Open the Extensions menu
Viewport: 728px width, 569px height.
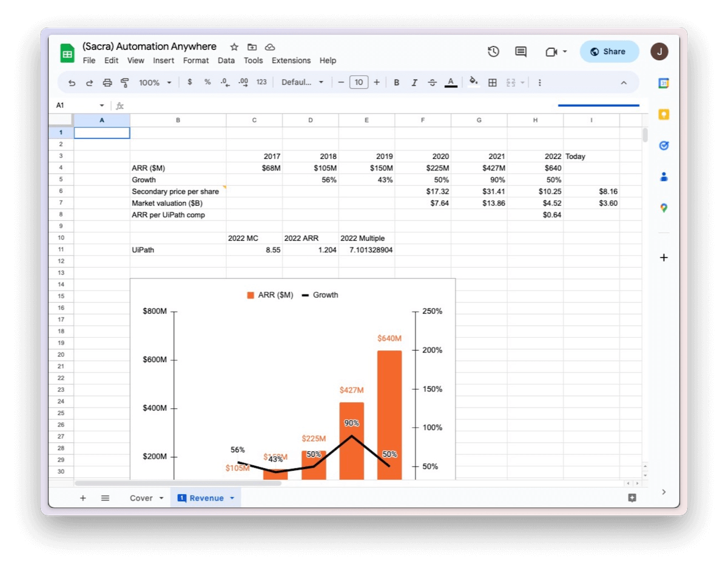(x=291, y=61)
